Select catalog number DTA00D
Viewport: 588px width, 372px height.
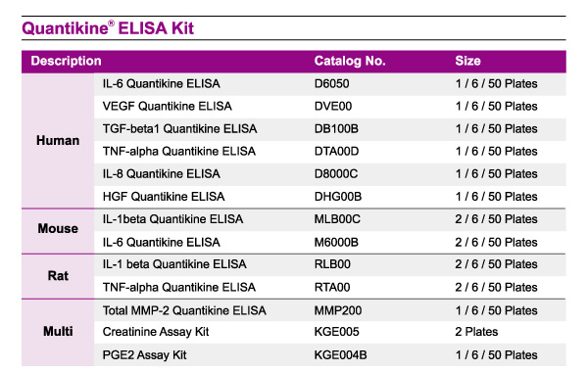point(336,152)
